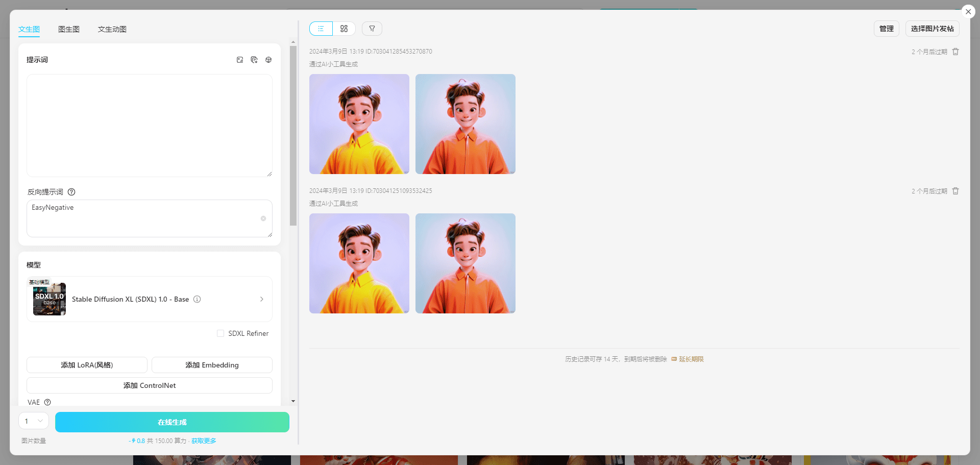Screen dimensions: 980x465
Task: Focus the EasyNegative negative prompt field
Action: pyautogui.click(x=150, y=218)
